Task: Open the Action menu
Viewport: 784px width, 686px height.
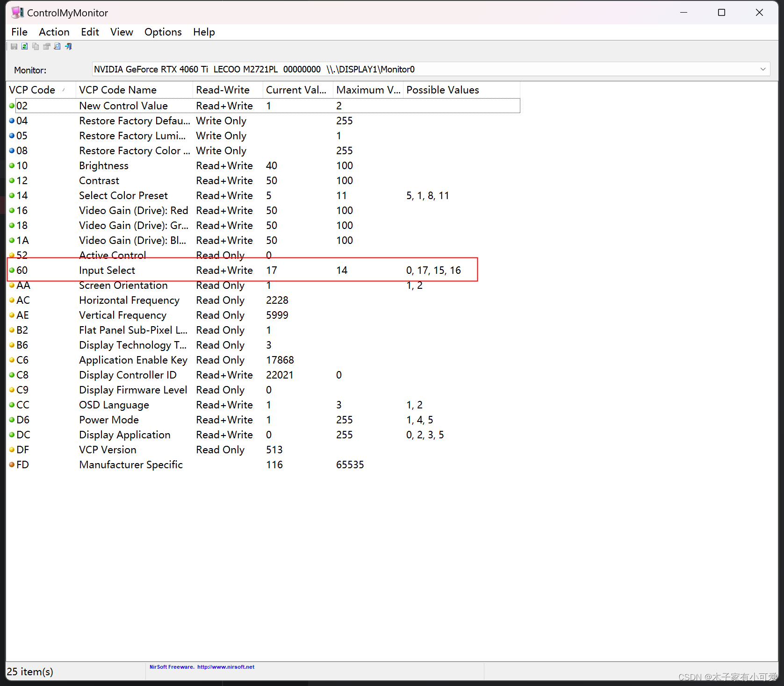Action: tap(54, 32)
